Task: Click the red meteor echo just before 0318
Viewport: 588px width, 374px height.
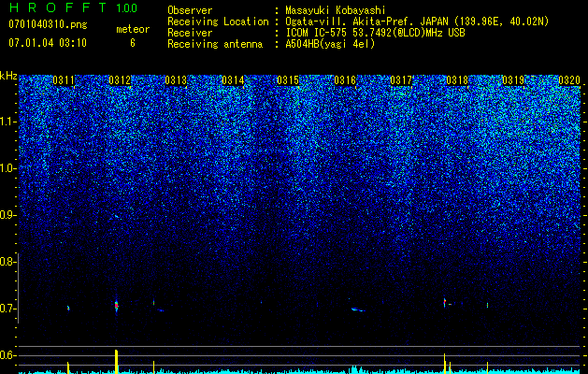Action: 444,302
